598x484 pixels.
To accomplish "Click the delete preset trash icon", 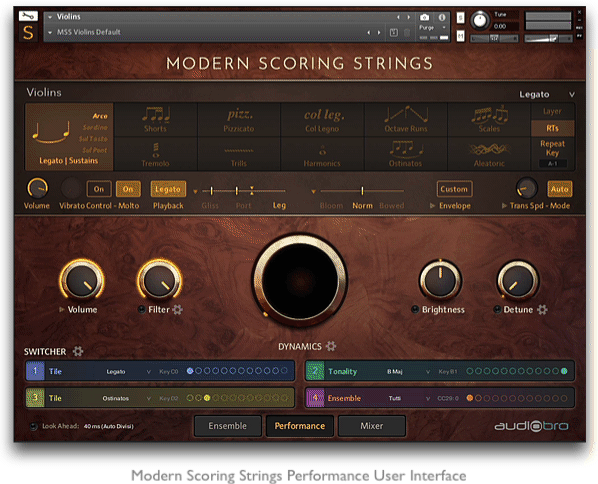I will [407, 32].
